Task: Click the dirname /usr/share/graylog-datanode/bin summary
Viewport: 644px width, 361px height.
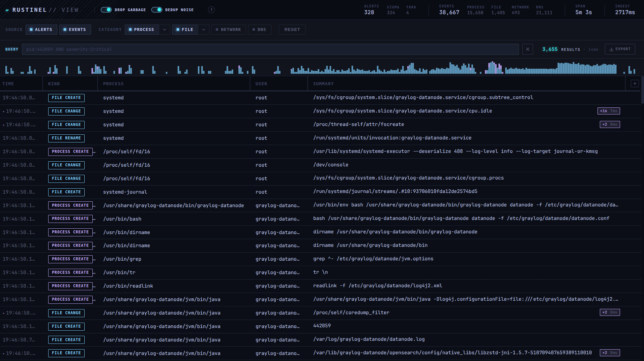Action: click(370, 245)
